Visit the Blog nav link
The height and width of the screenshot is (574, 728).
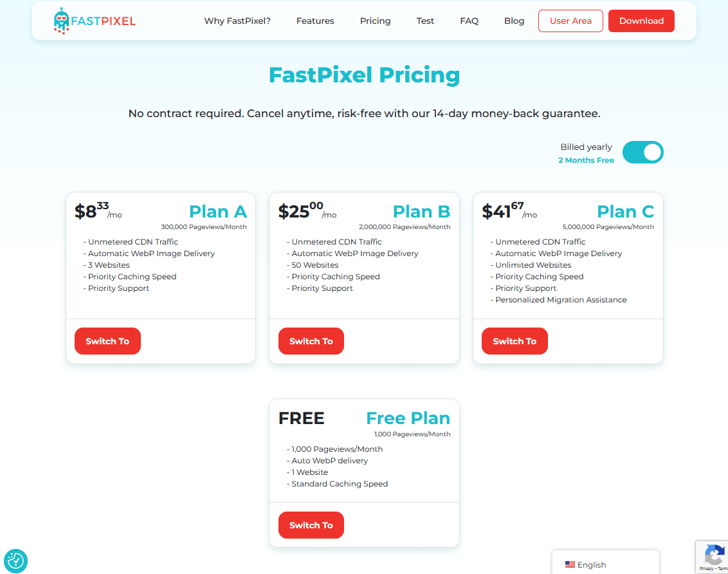tap(514, 21)
